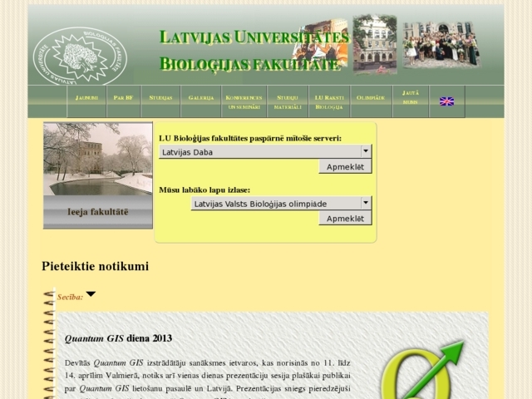Open Konferences un semināri menu item
The height and width of the screenshot is (399, 532).
pyautogui.click(x=244, y=101)
